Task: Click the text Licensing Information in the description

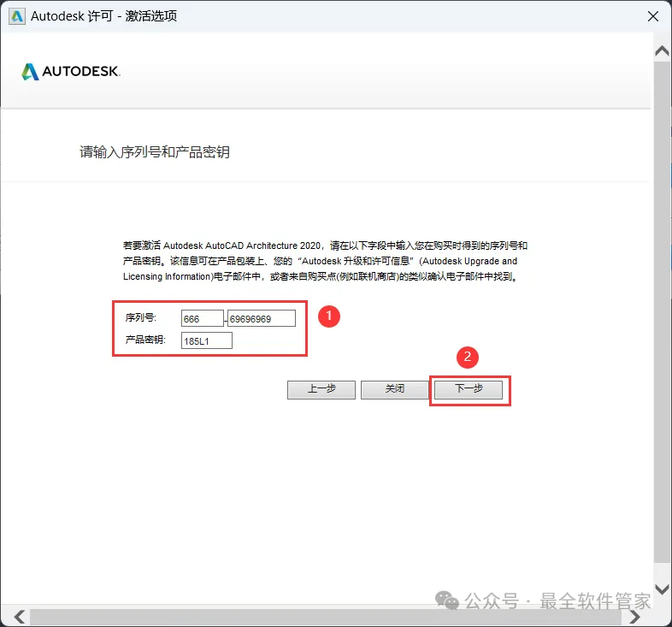Action: click(x=168, y=276)
